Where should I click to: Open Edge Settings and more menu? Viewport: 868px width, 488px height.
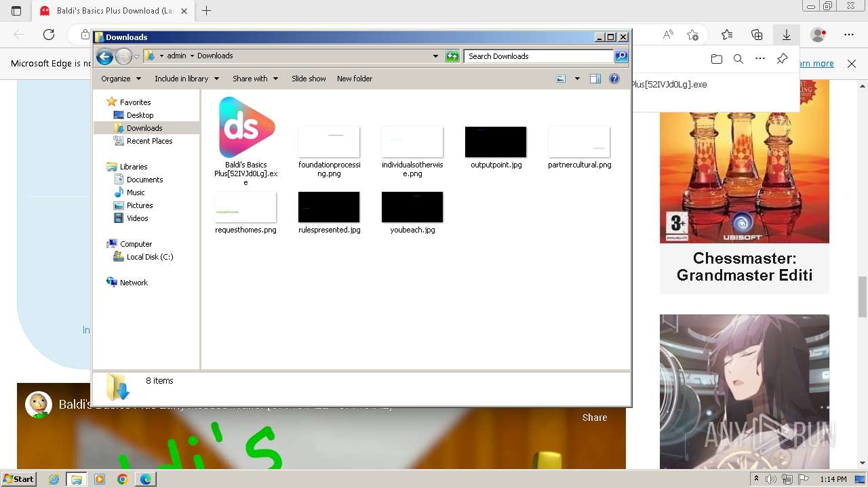[x=849, y=35]
